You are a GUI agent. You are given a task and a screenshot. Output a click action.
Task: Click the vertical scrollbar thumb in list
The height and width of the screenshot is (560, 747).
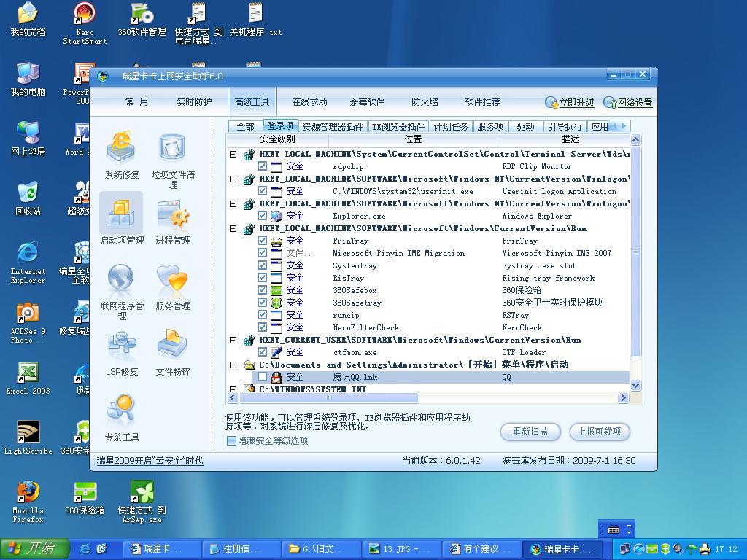click(635, 252)
